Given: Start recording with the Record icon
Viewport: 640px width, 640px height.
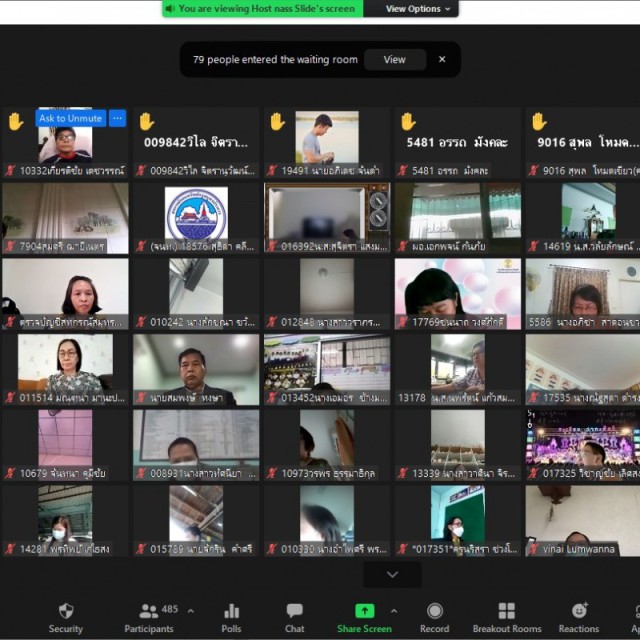Looking at the screenshot, I should (435, 618).
